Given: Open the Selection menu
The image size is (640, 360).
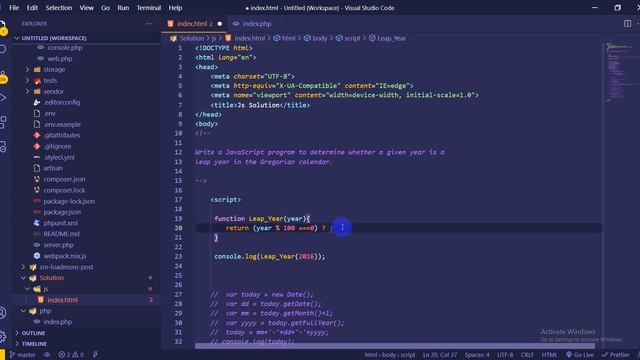Looking at the screenshot, I should (x=59, y=8).
